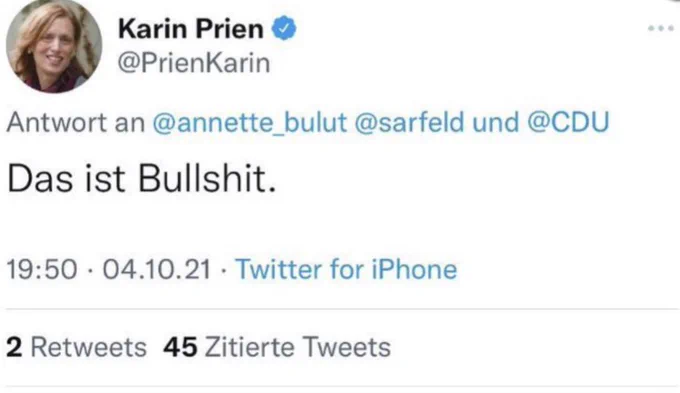Viewport: 680px width, 393px height.
Task: Click the 04.10.21 date
Action: pyautogui.click(x=157, y=269)
